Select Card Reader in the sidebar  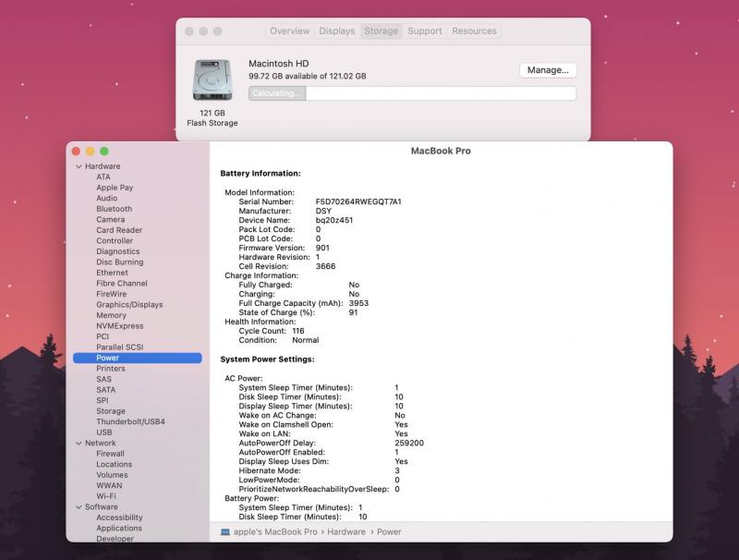119,230
